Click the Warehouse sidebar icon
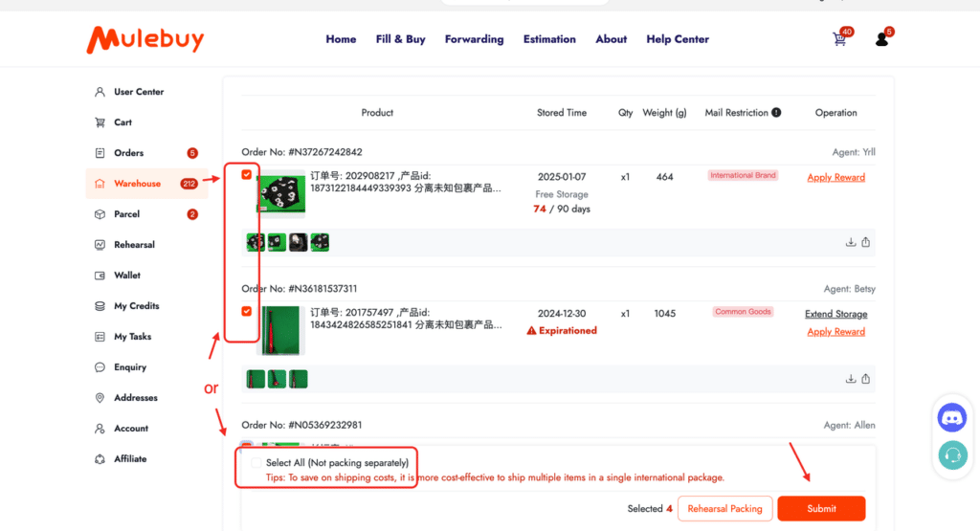The width and height of the screenshot is (980, 531). (x=100, y=184)
